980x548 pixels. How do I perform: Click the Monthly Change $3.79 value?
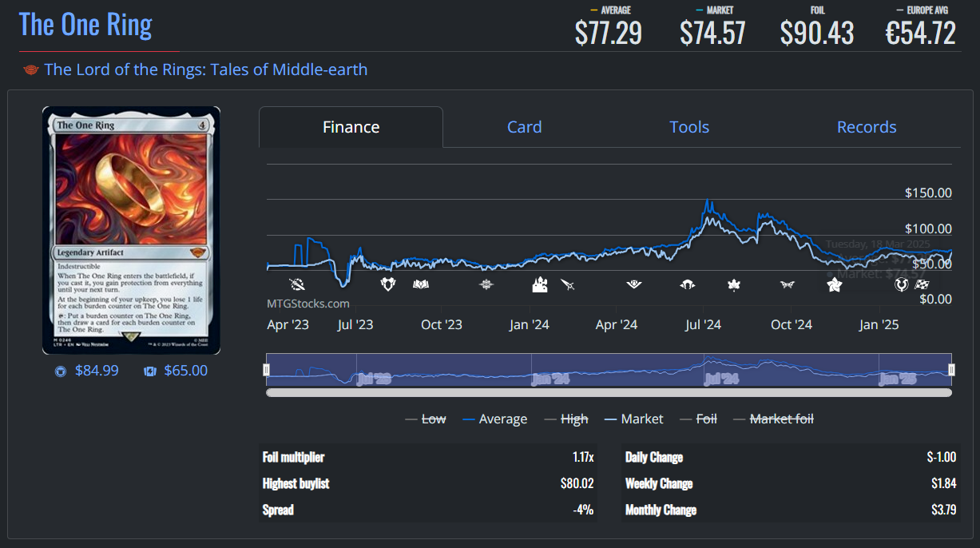click(x=944, y=510)
